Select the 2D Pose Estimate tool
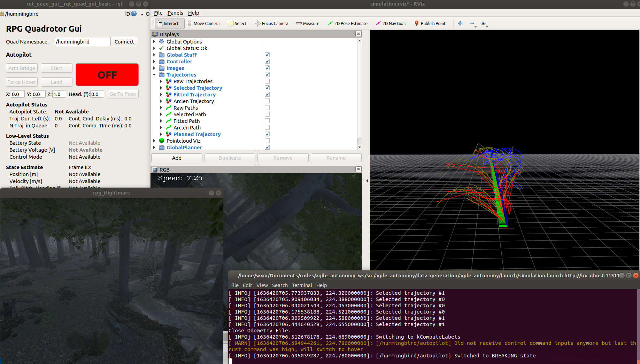Image resolution: width=640 pixels, height=364 pixels. click(347, 23)
